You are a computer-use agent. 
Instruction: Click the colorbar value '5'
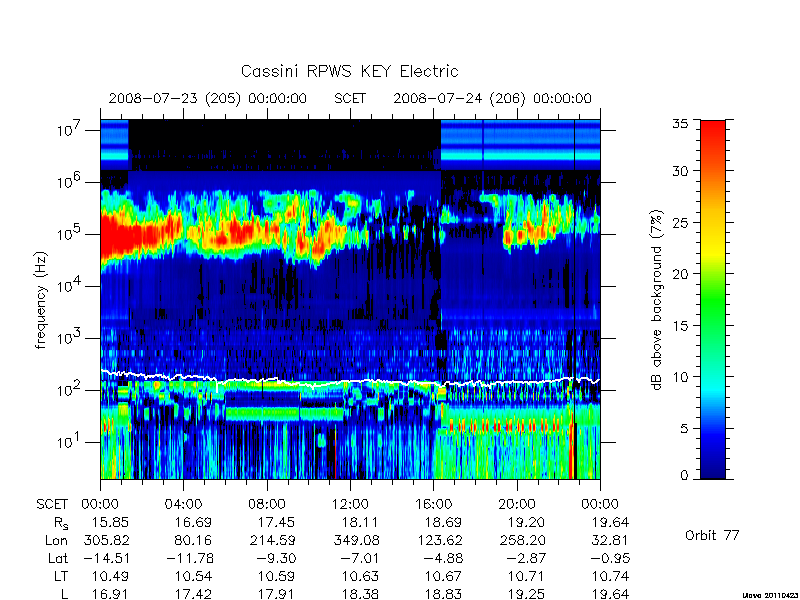coord(684,429)
